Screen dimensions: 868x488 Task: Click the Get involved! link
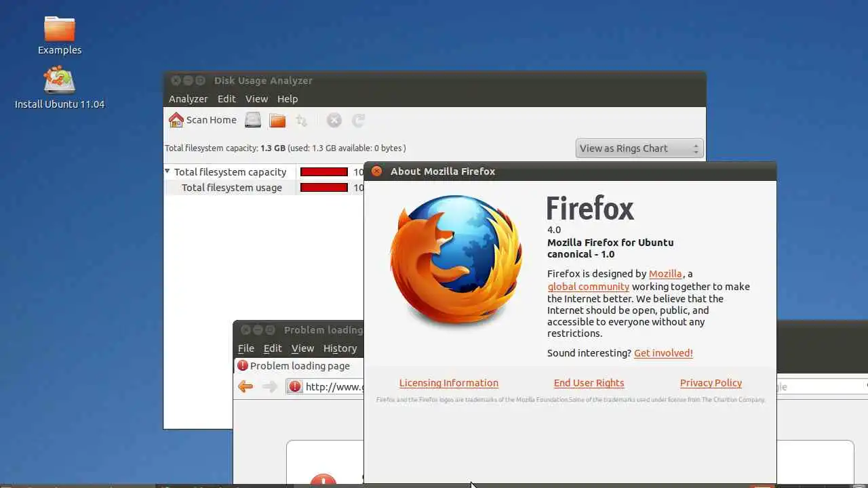click(663, 353)
